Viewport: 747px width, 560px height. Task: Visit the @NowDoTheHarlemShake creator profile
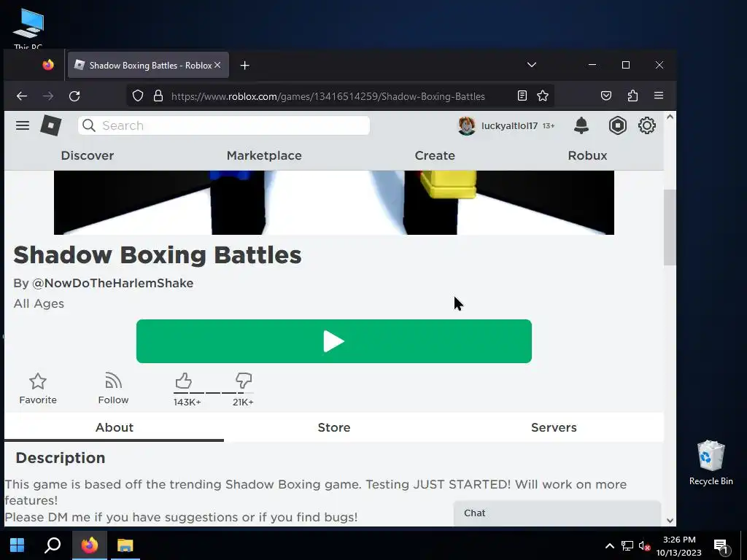[x=112, y=284]
